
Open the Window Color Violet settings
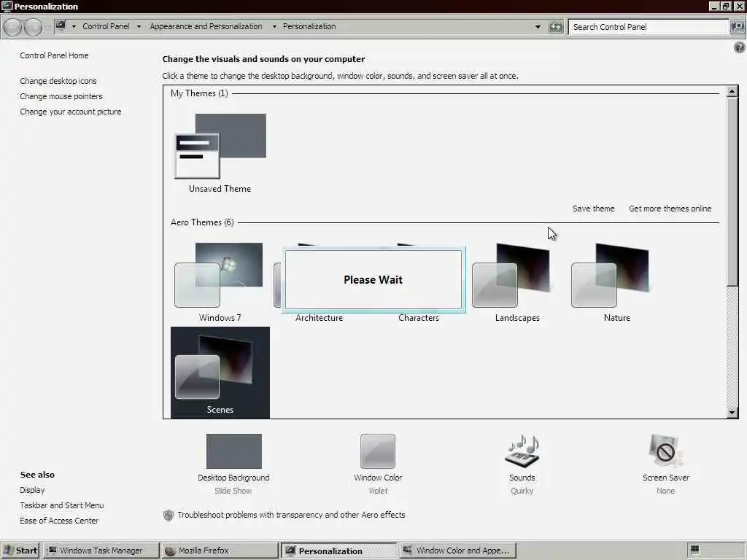378,451
